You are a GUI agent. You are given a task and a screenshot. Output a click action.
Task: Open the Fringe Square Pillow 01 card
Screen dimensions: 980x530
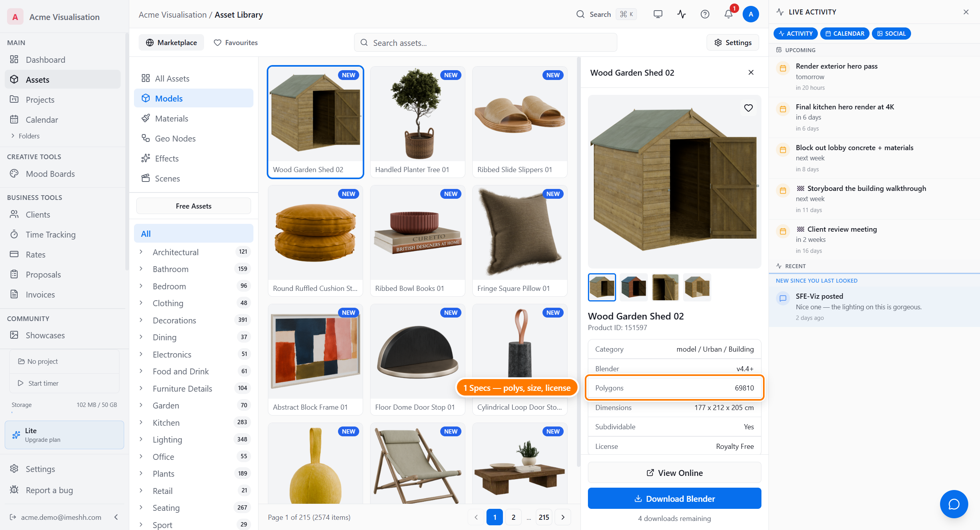(520, 241)
